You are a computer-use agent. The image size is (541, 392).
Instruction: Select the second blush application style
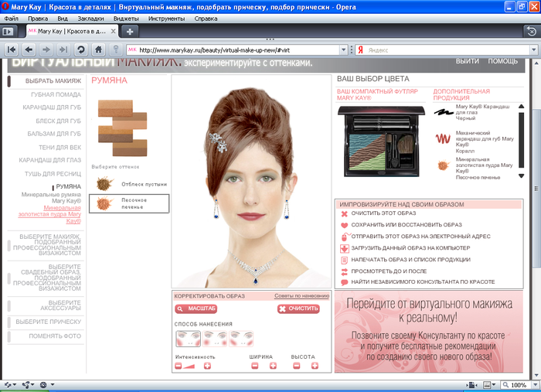pyautogui.click(x=215, y=339)
